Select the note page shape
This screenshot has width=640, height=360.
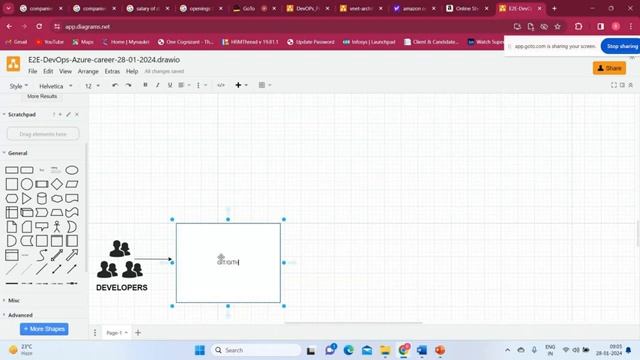tap(12, 227)
